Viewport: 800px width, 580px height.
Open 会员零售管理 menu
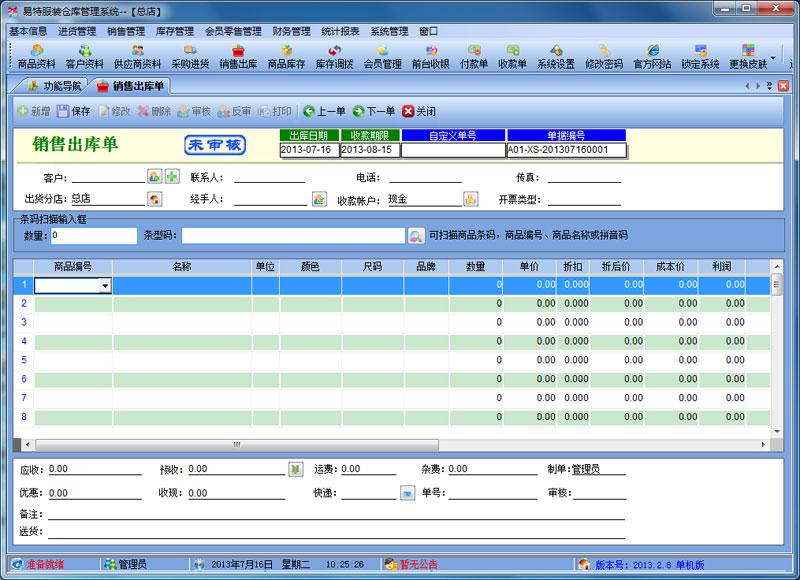(233, 31)
